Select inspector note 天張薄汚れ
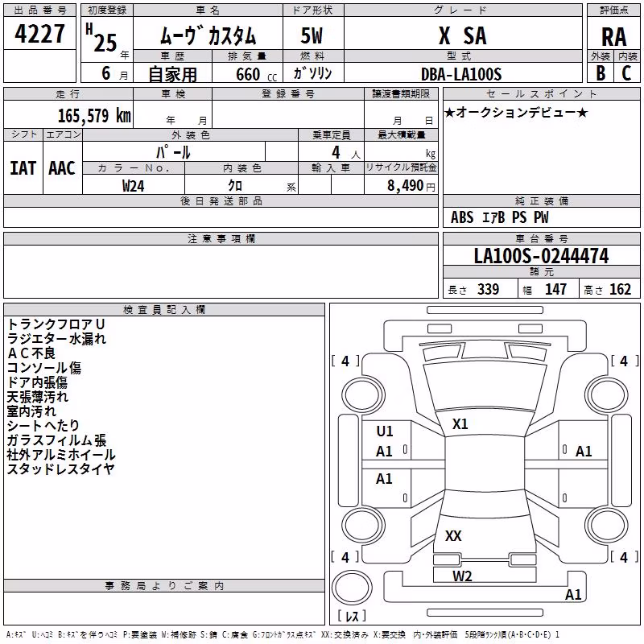This screenshot has width=644, height=644. point(37,397)
